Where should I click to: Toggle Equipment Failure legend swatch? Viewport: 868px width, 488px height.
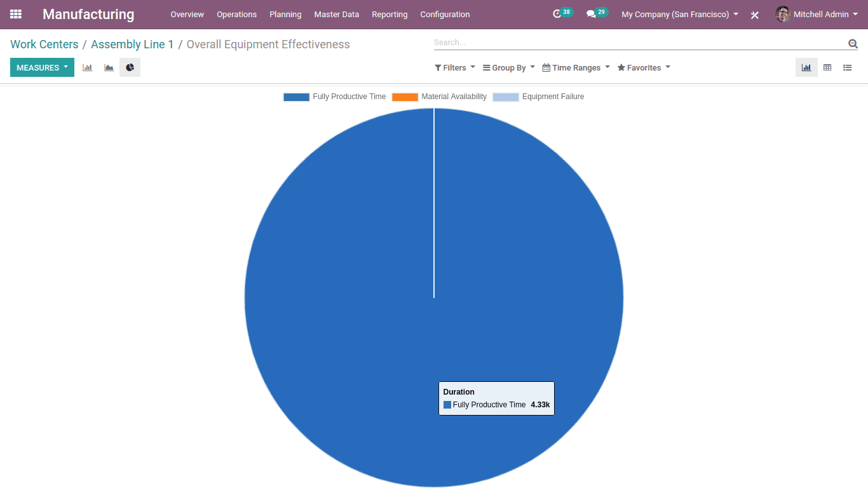coord(506,97)
